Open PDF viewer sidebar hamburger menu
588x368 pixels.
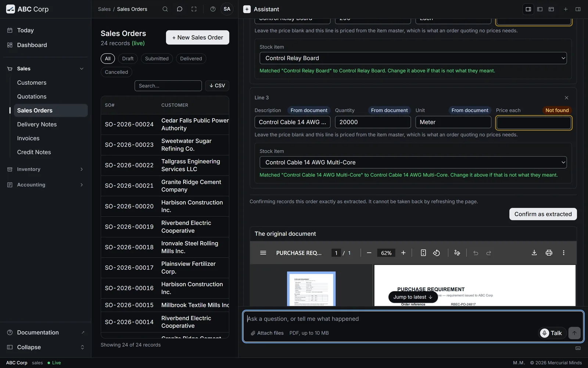point(263,253)
